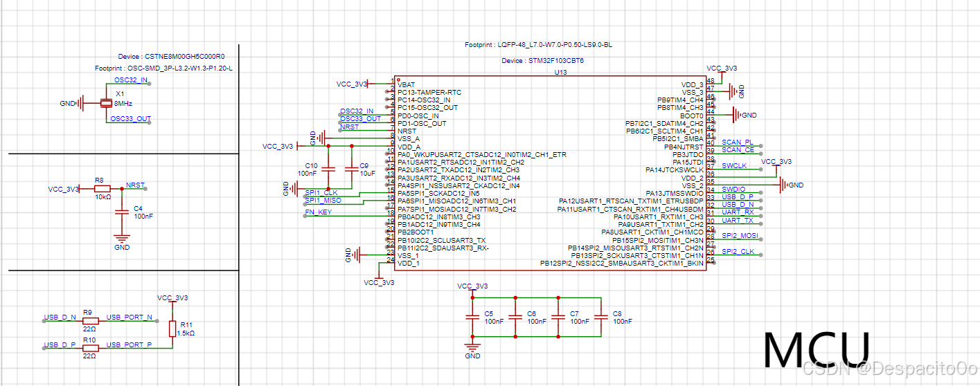The image size is (980, 386).
Task: Select resistor R8 symbol
Action: (102, 188)
